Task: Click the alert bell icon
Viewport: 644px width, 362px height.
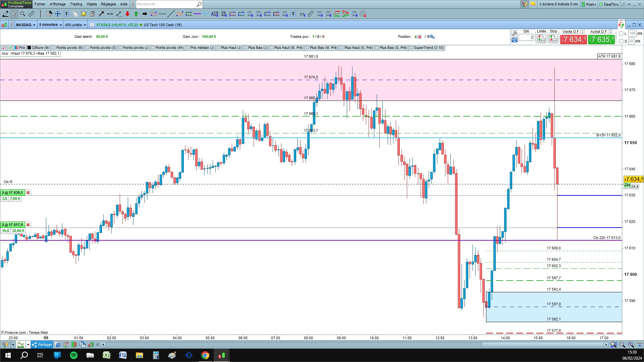Action: tap(84, 14)
